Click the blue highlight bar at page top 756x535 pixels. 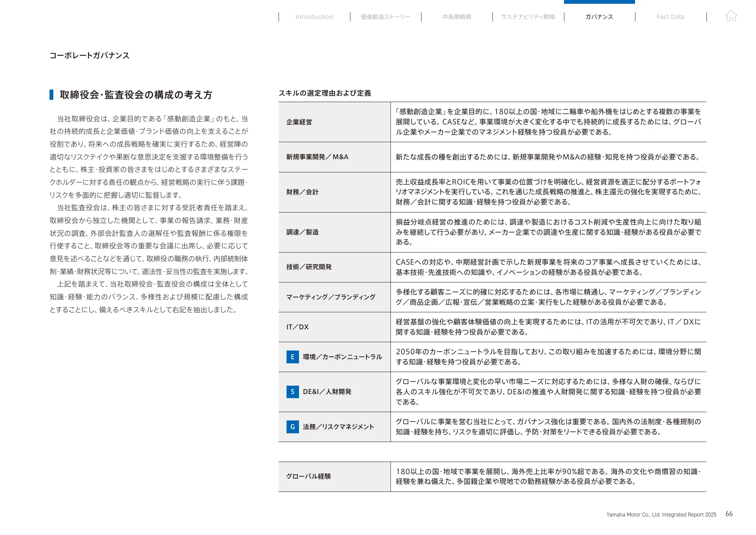coord(599,2)
